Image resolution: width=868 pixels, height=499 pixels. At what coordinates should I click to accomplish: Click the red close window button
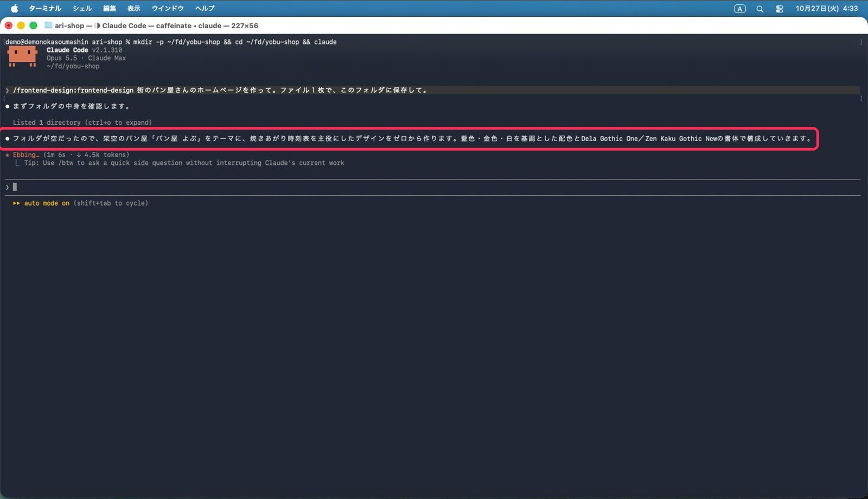pos(9,25)
